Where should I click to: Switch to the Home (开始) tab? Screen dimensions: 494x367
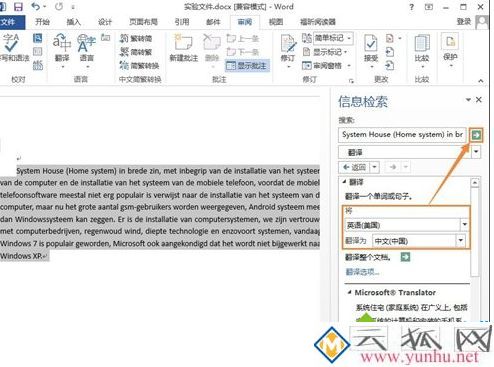coord(42,22)
